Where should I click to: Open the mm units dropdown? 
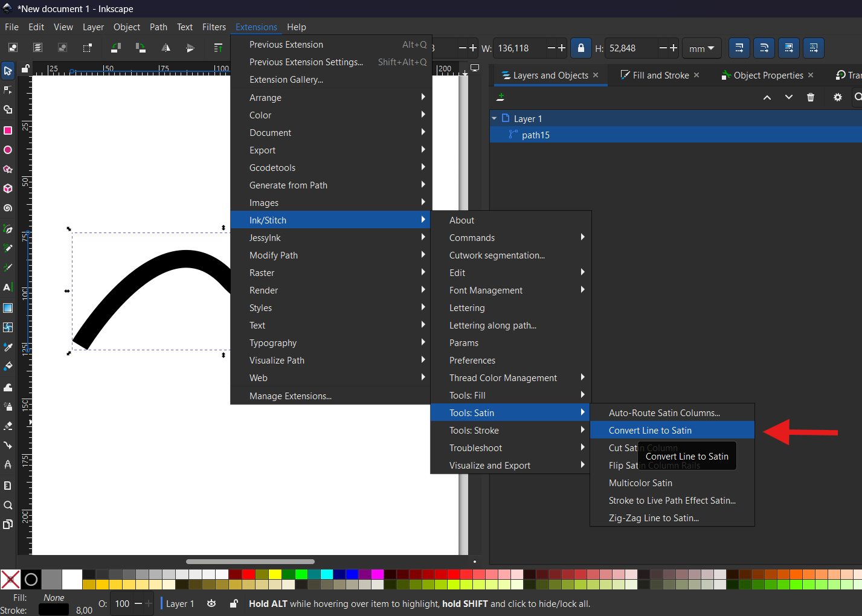click(x=701, y=48)
